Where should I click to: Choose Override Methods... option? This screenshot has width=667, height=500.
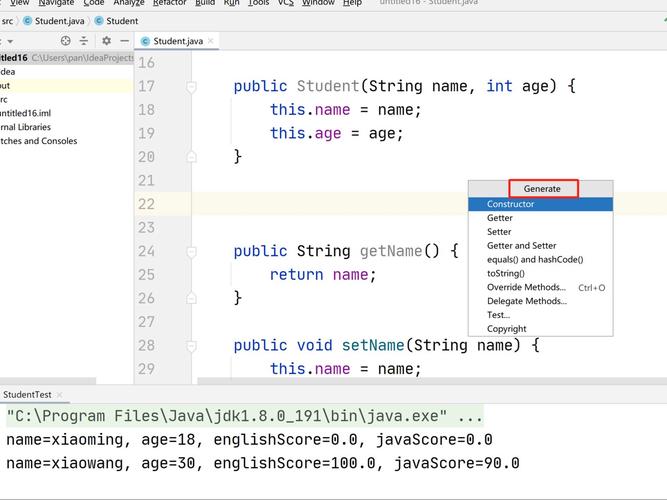[x=526, y=287]
